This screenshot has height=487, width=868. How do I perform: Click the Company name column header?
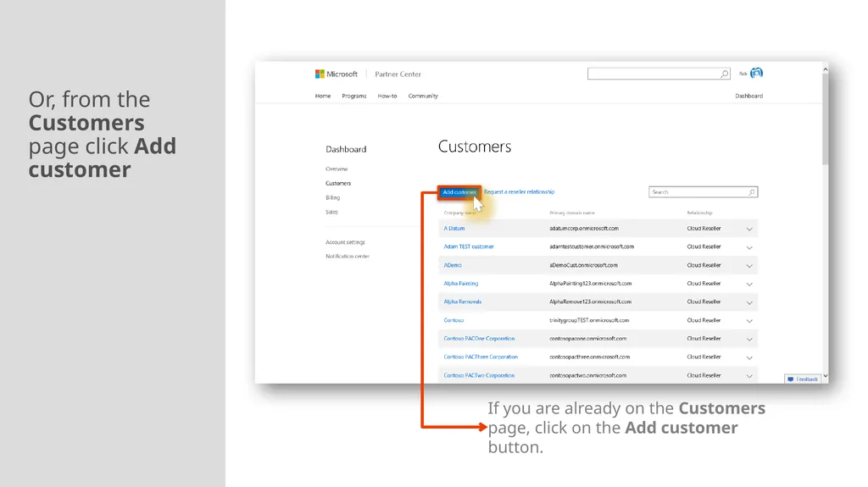click(459, 213)
